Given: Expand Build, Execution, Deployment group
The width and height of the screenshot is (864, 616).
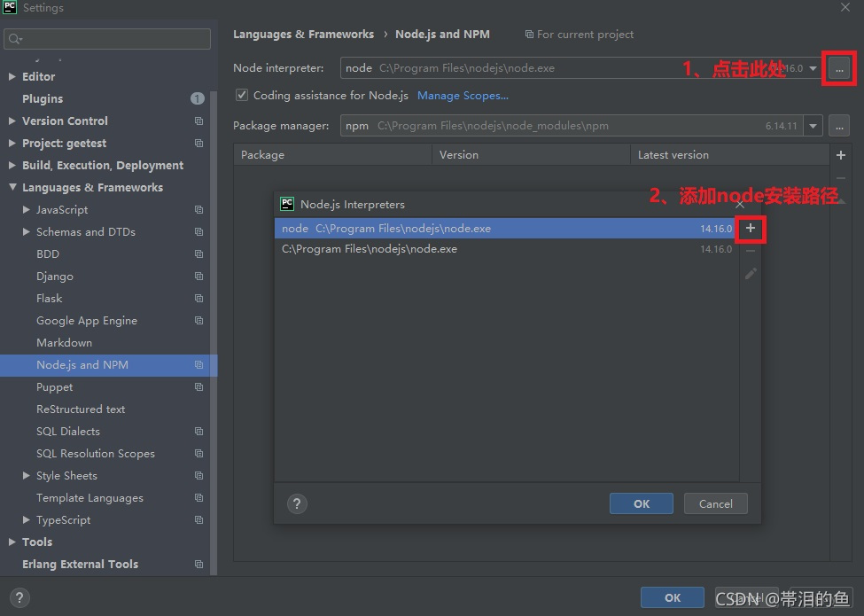Looking at the screenshot, I should [12, 165].
